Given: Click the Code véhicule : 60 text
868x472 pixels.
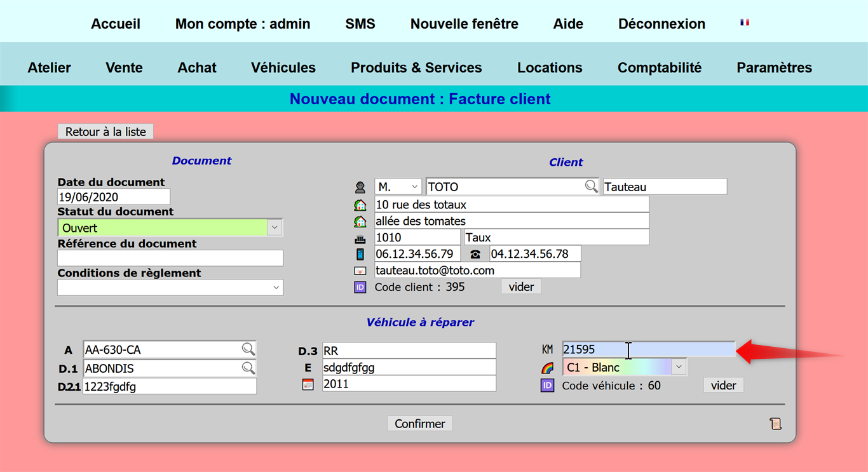Looking at the screenshot, I should pyautogui.click(x=611, y=386).
